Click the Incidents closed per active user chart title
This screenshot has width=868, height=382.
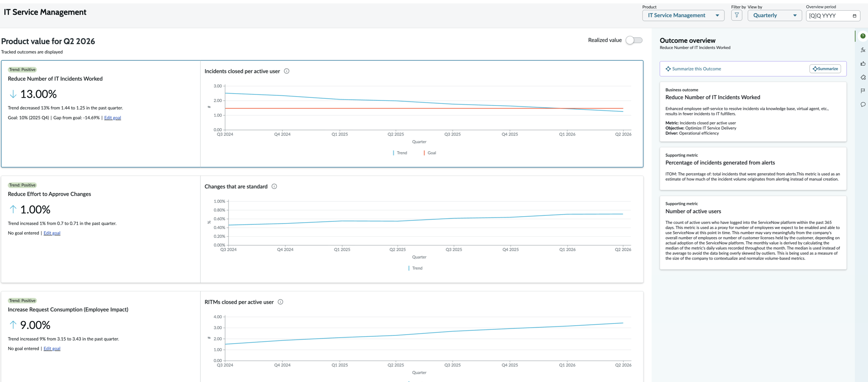click(242, 71)
